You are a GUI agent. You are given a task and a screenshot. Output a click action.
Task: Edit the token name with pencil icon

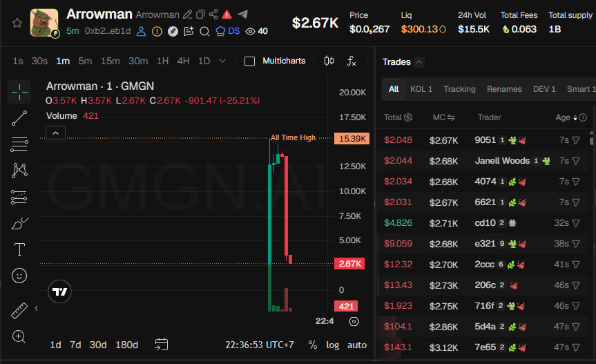187,15
